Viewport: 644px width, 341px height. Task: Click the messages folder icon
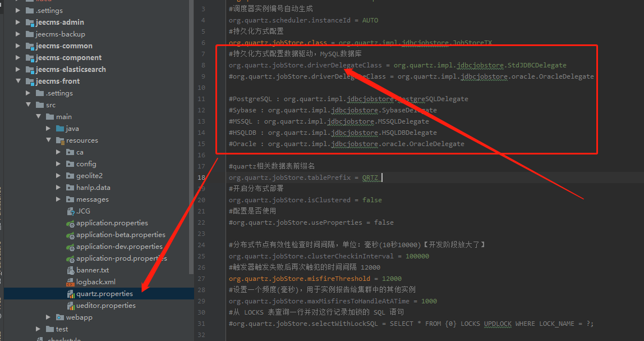pyautogui.click(x=70, y=199)
